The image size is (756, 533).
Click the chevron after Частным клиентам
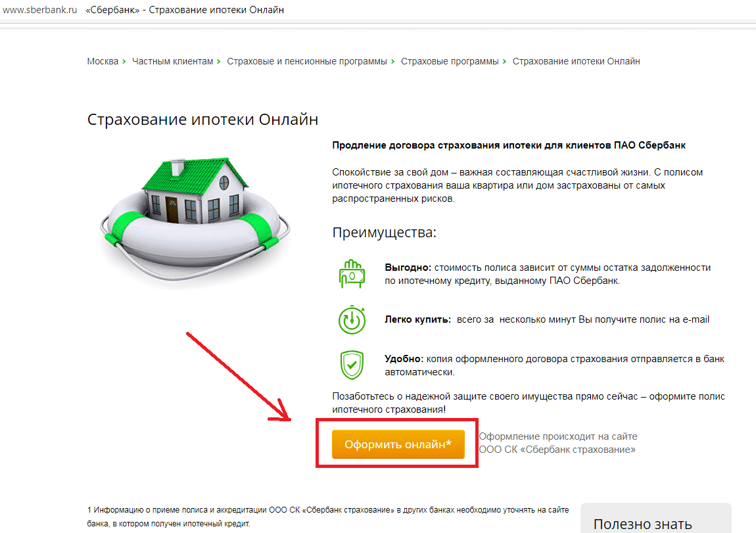pos(218,61)
